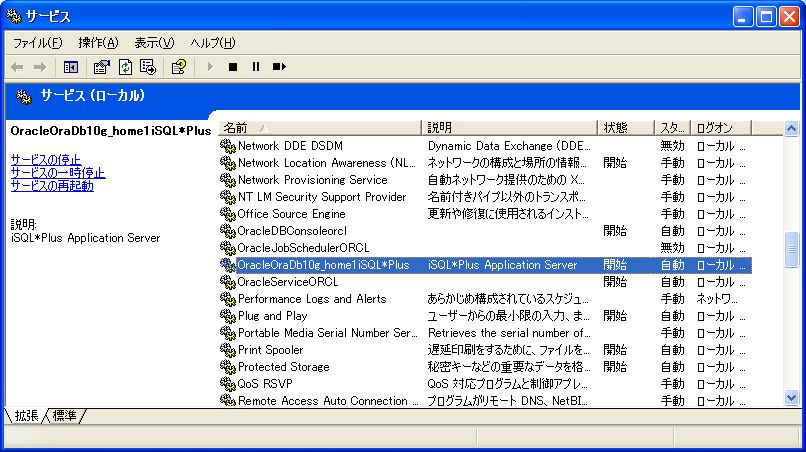Select Network Provisioning Service name
The height and width of the screenshot is (452, 806).
pyautogui.click(x=313, y=180)
